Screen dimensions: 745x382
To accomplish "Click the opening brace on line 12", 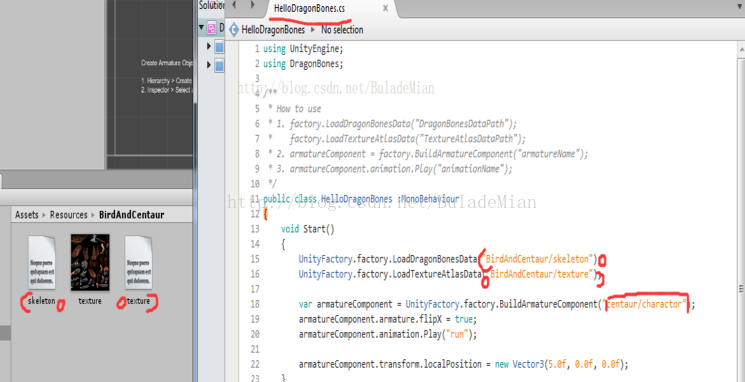I will [266, 214].
